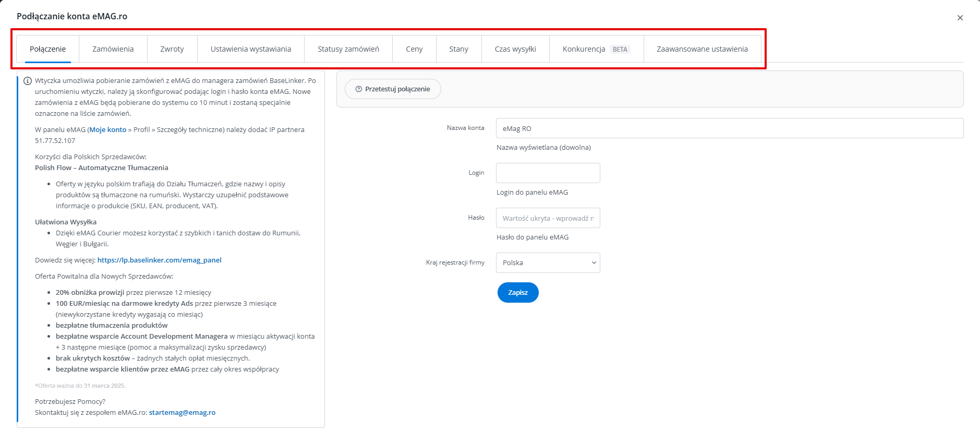
Task: Click 'Login do panelu eMAG' hint text
Action: [x=533, y=193]
